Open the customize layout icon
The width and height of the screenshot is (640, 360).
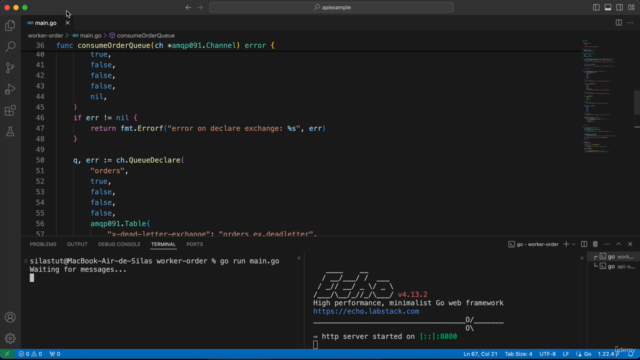tap(631, 7)
